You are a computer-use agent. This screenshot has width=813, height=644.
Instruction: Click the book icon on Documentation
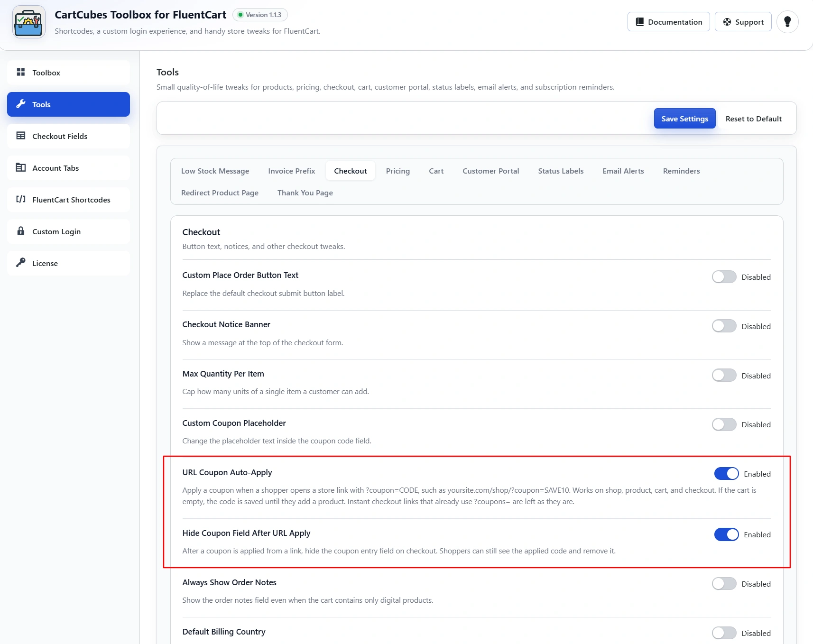640,22
